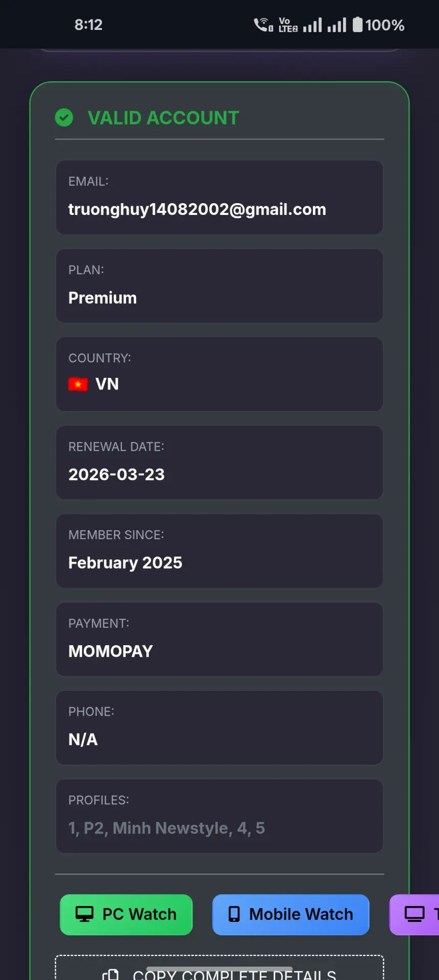Open the PC Watch button
Screen dimensions: 439x980
click(126, 915)
